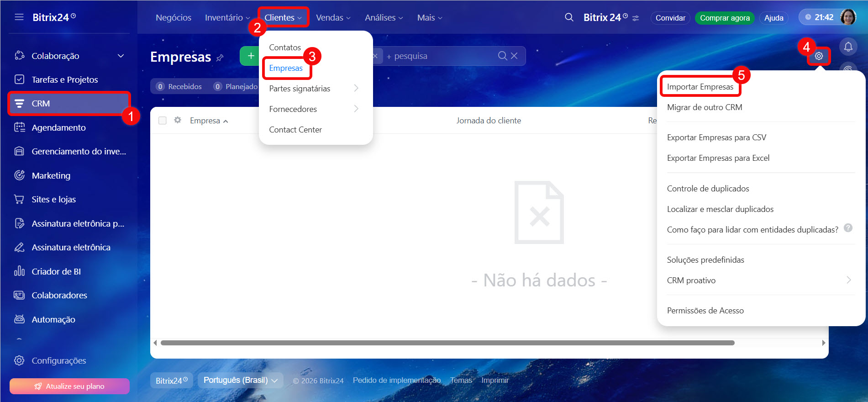Check the select-all checkbox in table header

162,121
